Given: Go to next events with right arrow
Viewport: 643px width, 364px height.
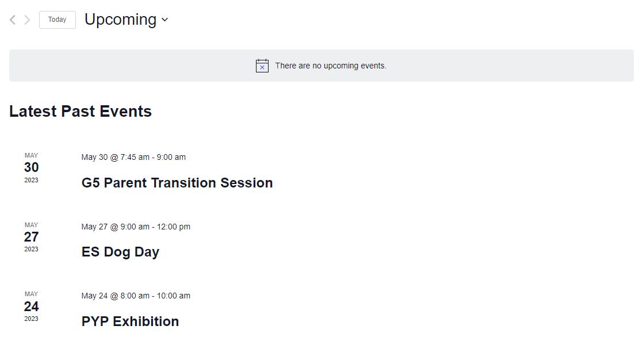Looking at the screenshot, I should [27, 20].
